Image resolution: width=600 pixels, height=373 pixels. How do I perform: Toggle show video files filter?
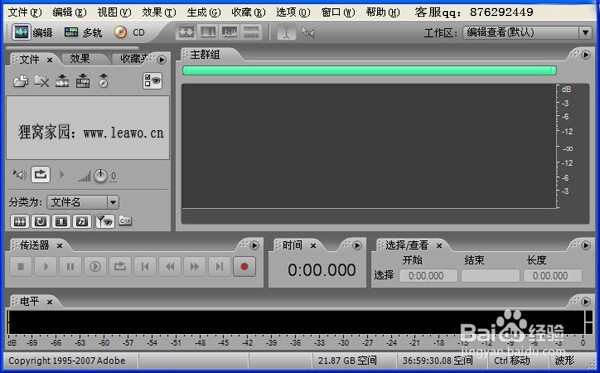[x=61, y=221]
